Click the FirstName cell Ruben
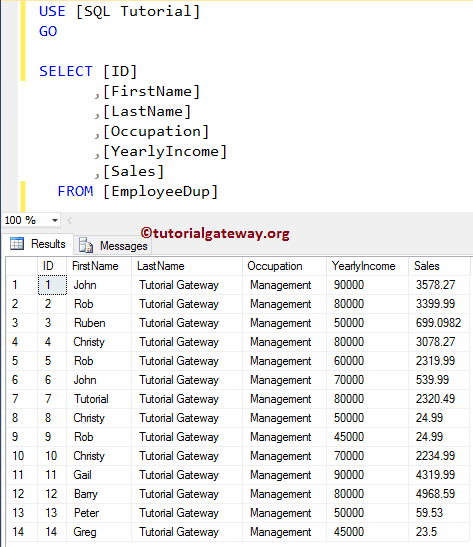Screen dimensions: 473x547 pyautogui.click(x=99, y=323)
